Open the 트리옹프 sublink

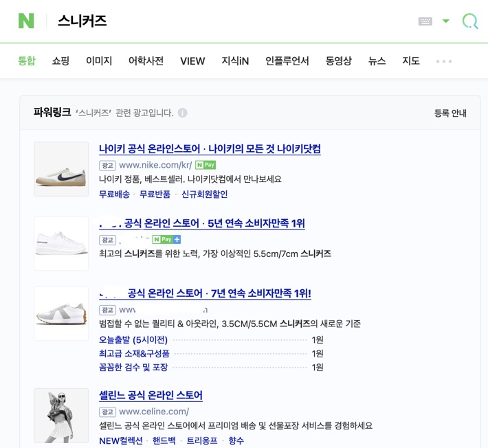pyautogui.click(x=202, y=440)
